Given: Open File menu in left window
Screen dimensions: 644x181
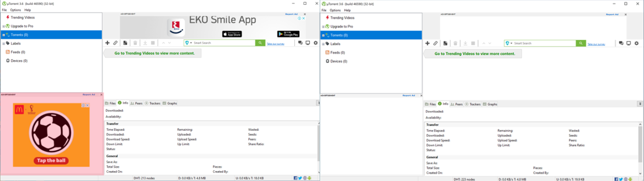Looking at the screenshot, I should coord(4,10).
